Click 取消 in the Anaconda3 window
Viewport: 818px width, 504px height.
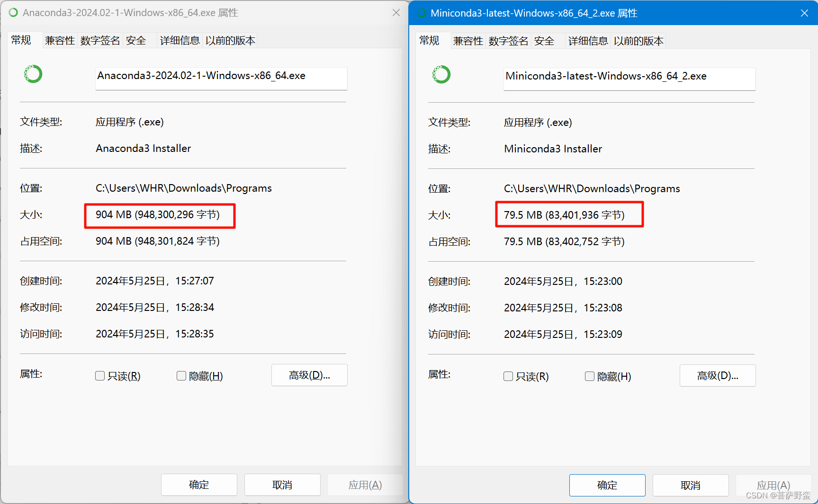(282, 485)
